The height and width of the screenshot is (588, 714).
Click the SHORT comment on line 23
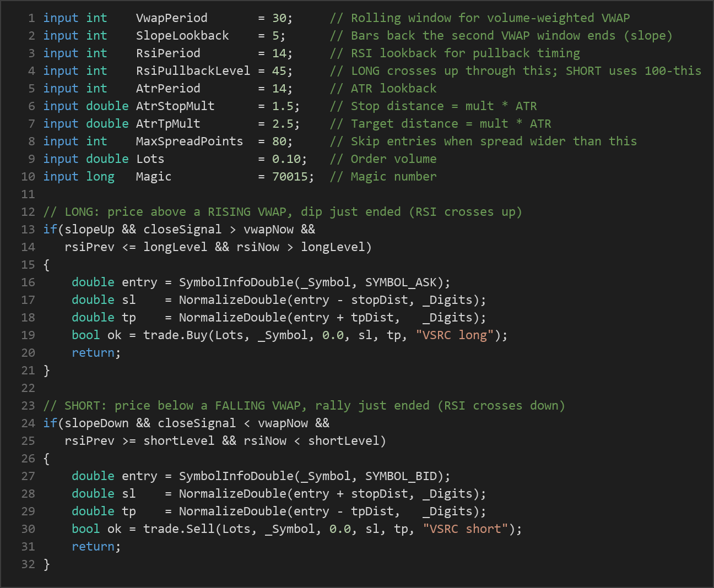pos(304,406)
